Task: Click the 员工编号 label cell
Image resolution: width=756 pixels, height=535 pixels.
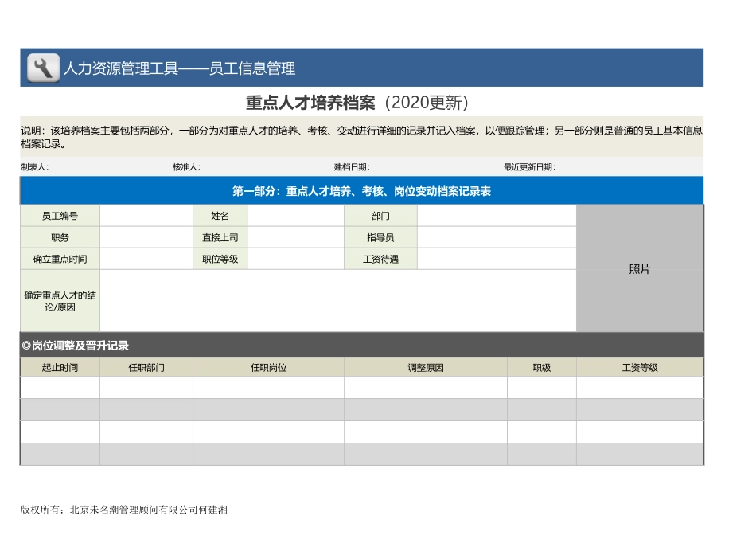Action: pos(58,215)
